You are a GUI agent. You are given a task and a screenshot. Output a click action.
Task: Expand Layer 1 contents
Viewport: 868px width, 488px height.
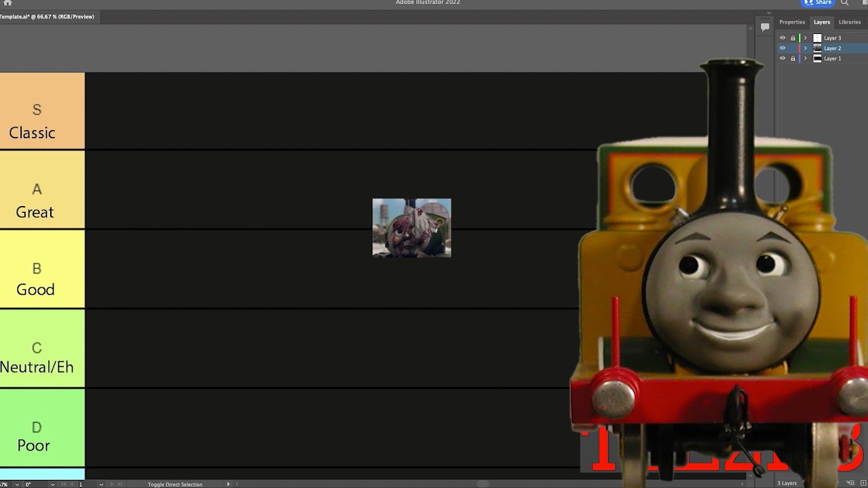806,58
